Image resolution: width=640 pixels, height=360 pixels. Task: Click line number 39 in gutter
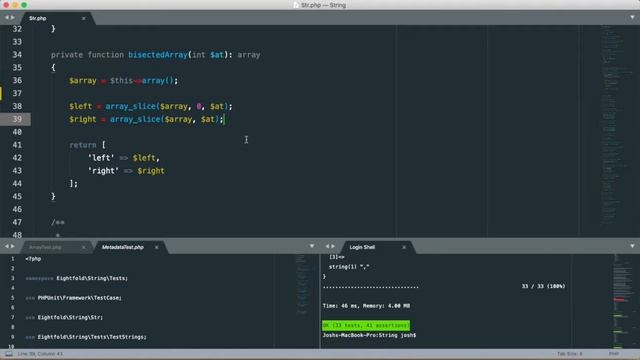pos(17,119)
